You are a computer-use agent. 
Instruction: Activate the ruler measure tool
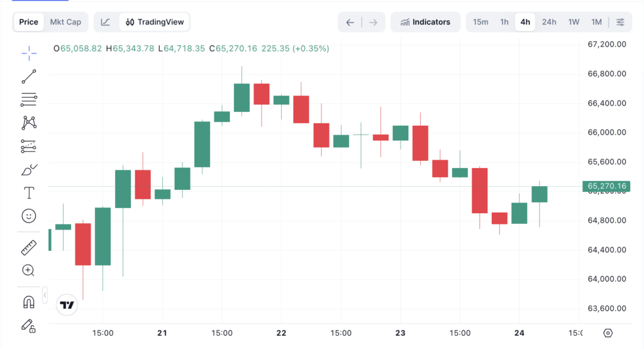29,248
